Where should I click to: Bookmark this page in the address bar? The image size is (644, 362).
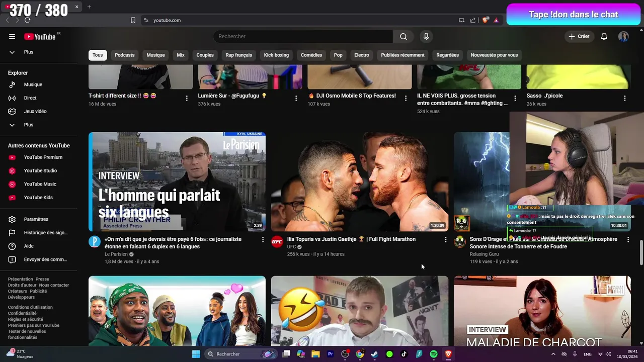coord(133,20)
